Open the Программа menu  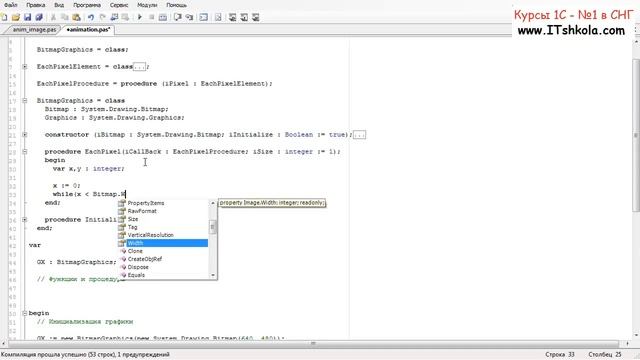(87, 5)
